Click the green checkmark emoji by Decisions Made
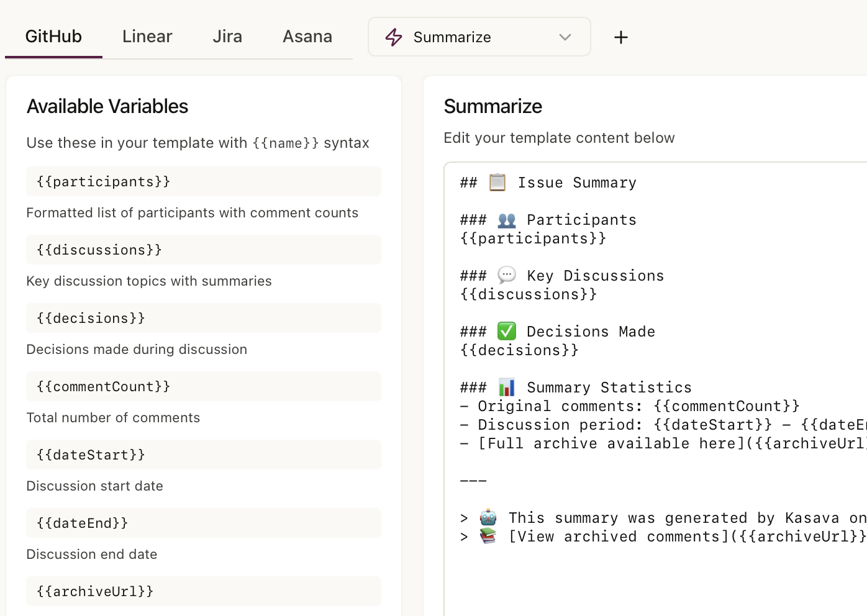867x616 pixels. click(507, 330)
